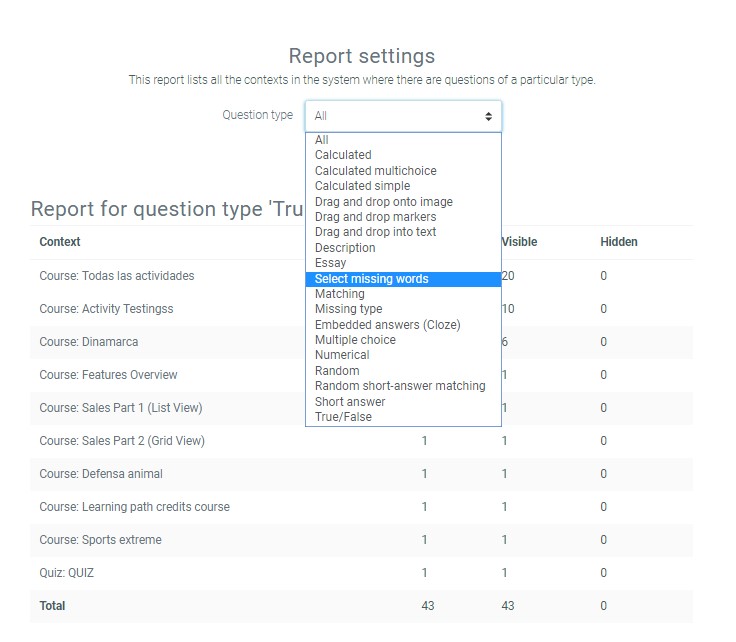Choose 'Calculated' from the dropdown list

343,155
